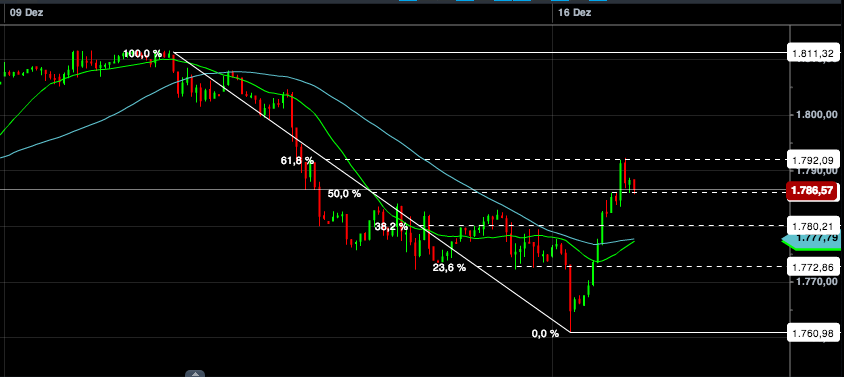Select the 50,0 % Fibonacci level label
This screenshot has width=844, height=377.
pos(344,193)
